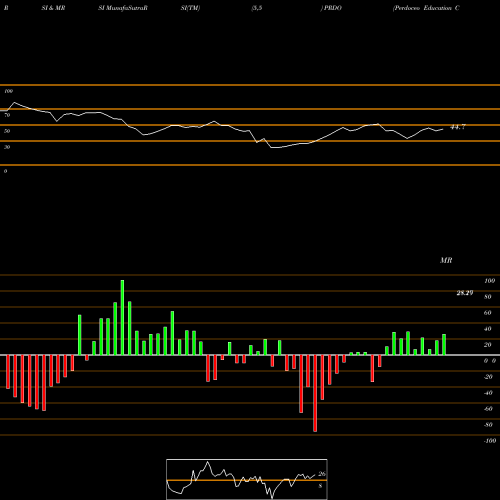Click the 'SI MunafaSutraR' header label
The width and height of the screenshot is (500, 500).
[x=123, y=8]
